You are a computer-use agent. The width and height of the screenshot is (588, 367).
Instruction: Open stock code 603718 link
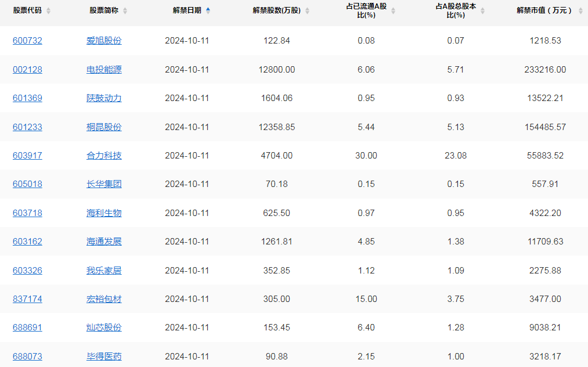27,213
